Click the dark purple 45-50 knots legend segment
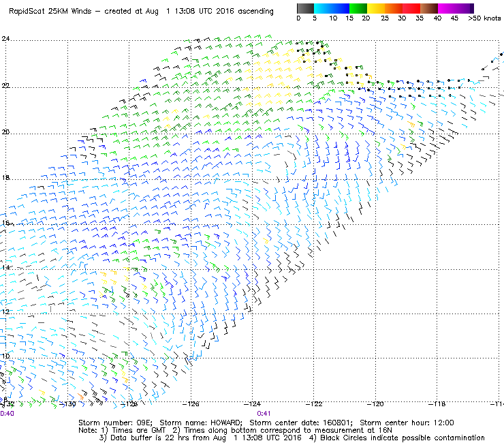The height and width of the screenshot is (443, 504). click(x=464, y=8)
